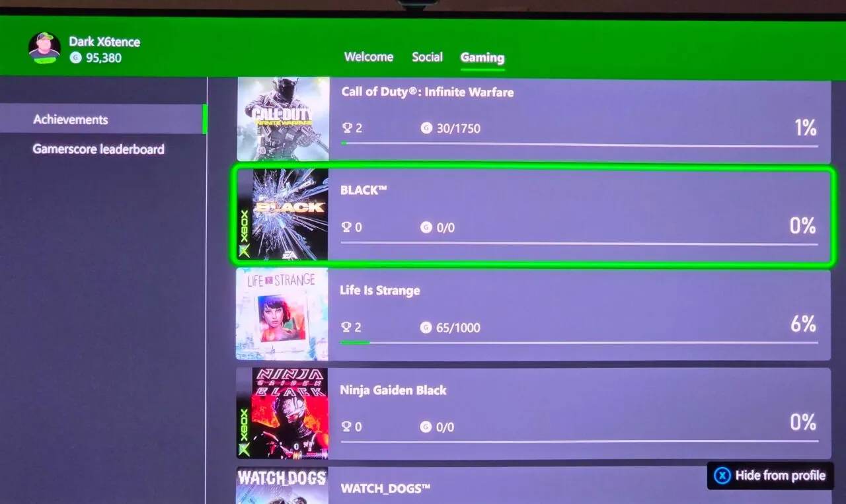Screen dimensions: 846x504
Task: Click the trophy icon in Call of Duty row
Action: pos(347,127)
